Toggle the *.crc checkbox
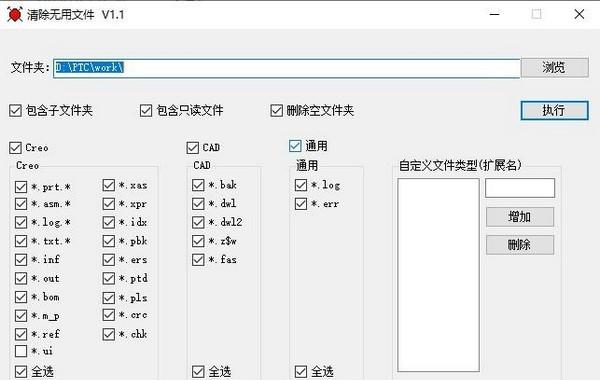The height and width of the screenshot is (380, 600). click(109, 315)
